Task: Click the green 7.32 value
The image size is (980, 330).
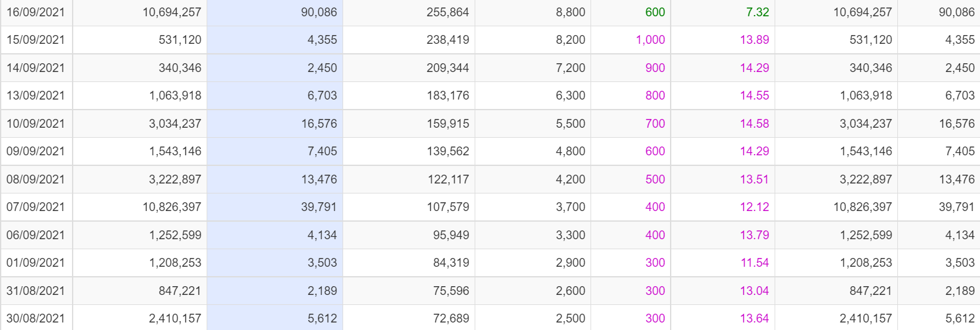Action: tap(754, 12)
